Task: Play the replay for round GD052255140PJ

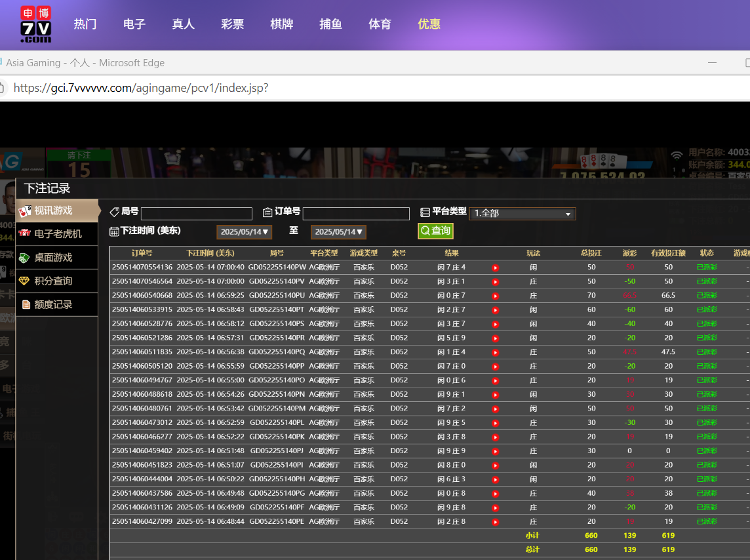Action: 495,451
